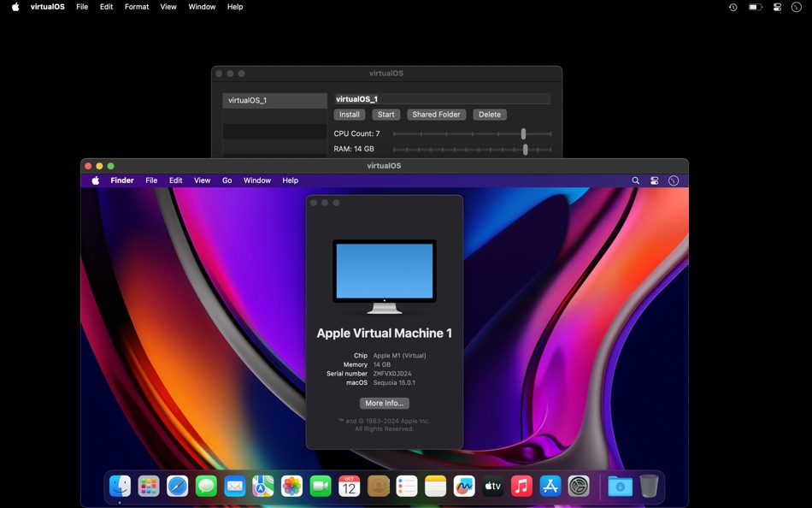Screen dimensions: 812x508
Task: Launch FaceTime from the VM dock
Action: [x=321, y=487]
